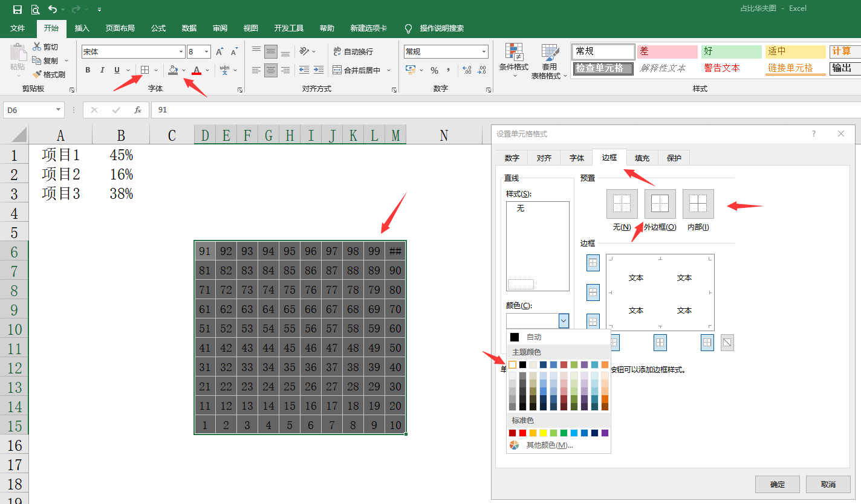
Task: Toggle the diagonal border button in dialog
Action: coord(727,343)
